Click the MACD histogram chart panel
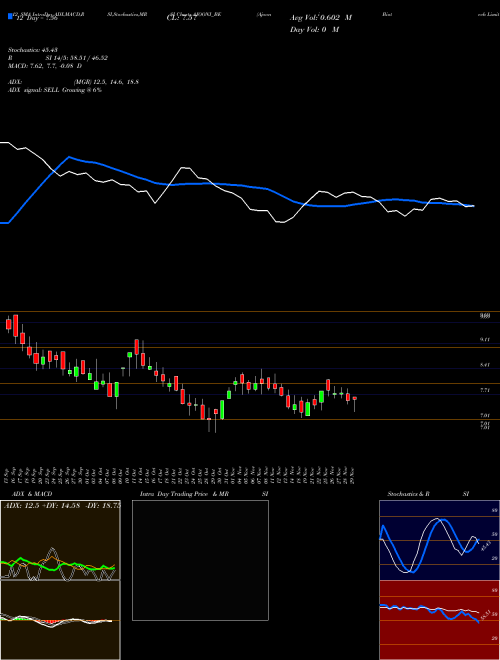This screenshot has height=660, width=500. 60,620
